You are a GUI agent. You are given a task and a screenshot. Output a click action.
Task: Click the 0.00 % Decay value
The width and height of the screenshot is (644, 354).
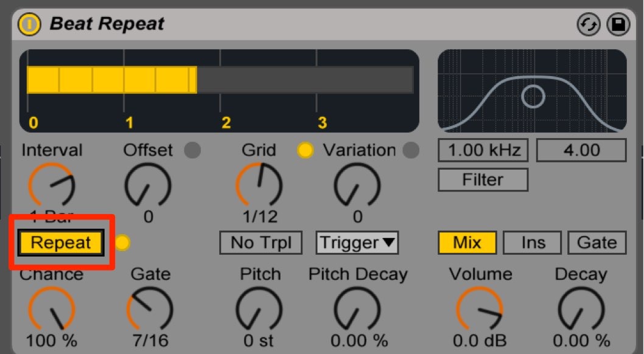(x=581, y=341)
